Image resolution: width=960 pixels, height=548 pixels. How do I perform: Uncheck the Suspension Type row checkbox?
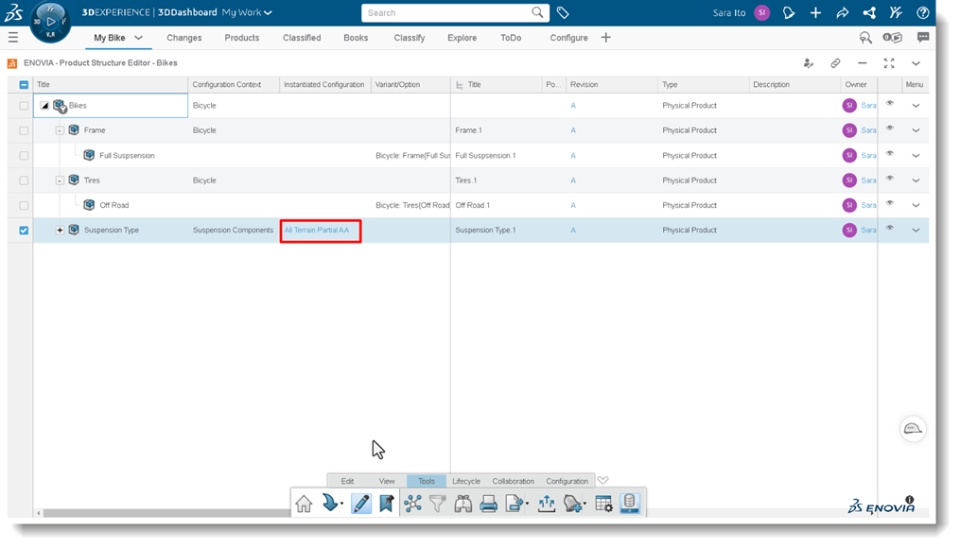tap(24, 230)
